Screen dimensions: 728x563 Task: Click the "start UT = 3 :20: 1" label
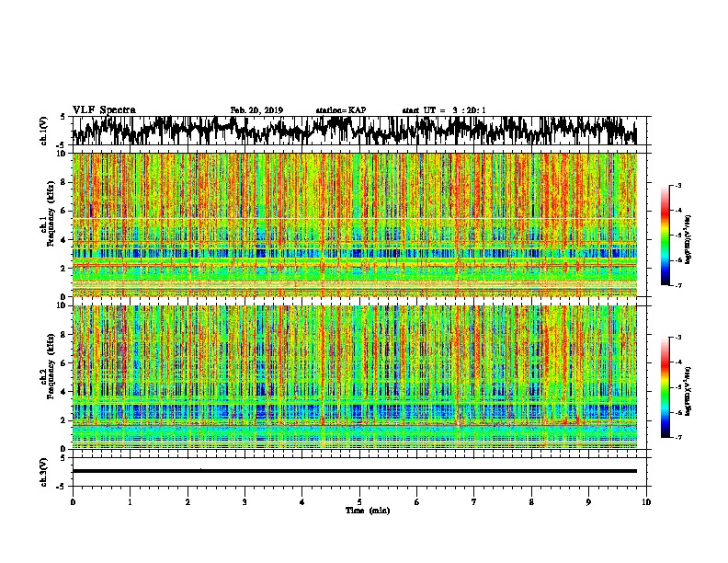point(444,110)
